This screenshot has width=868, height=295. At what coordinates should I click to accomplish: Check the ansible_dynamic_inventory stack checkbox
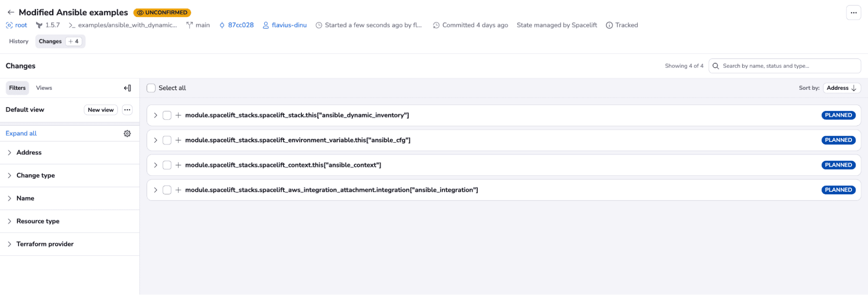coord(167,115)
